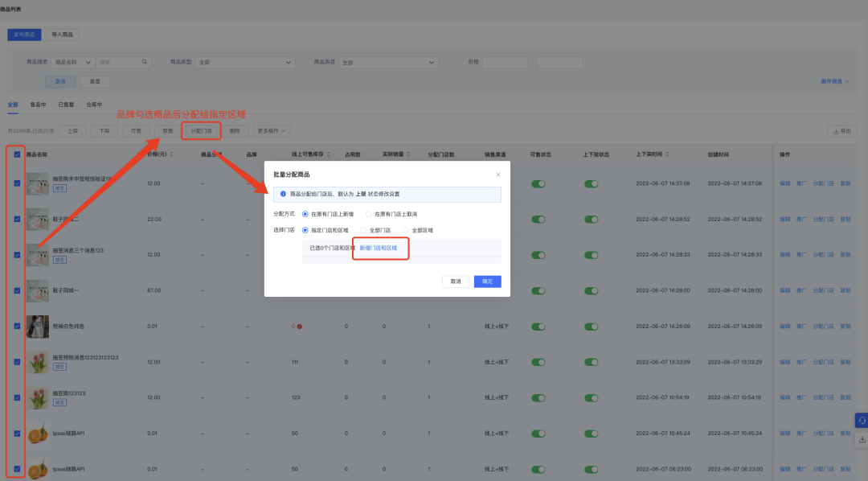Click 推广 link for 14:28:52 row
The height and width of the screenshot is (481, 868).
click(801, 220)
